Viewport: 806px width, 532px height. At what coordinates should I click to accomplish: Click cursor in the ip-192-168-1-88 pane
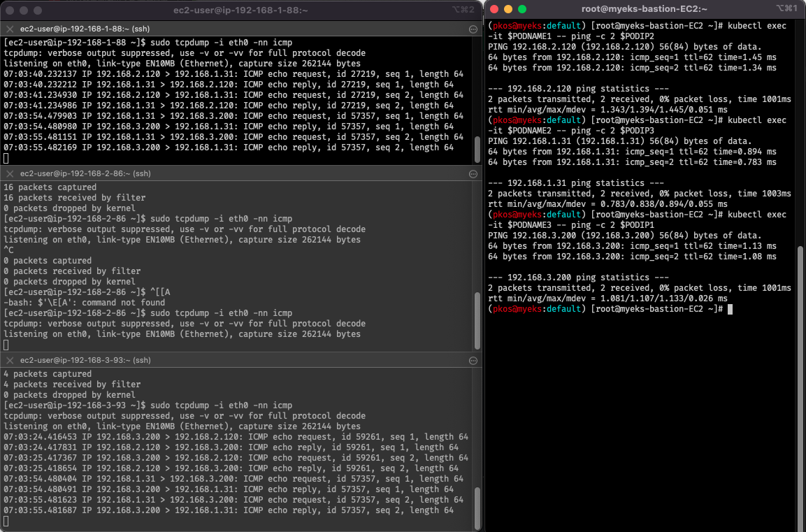pyautogui.click(x=6, y=158)
